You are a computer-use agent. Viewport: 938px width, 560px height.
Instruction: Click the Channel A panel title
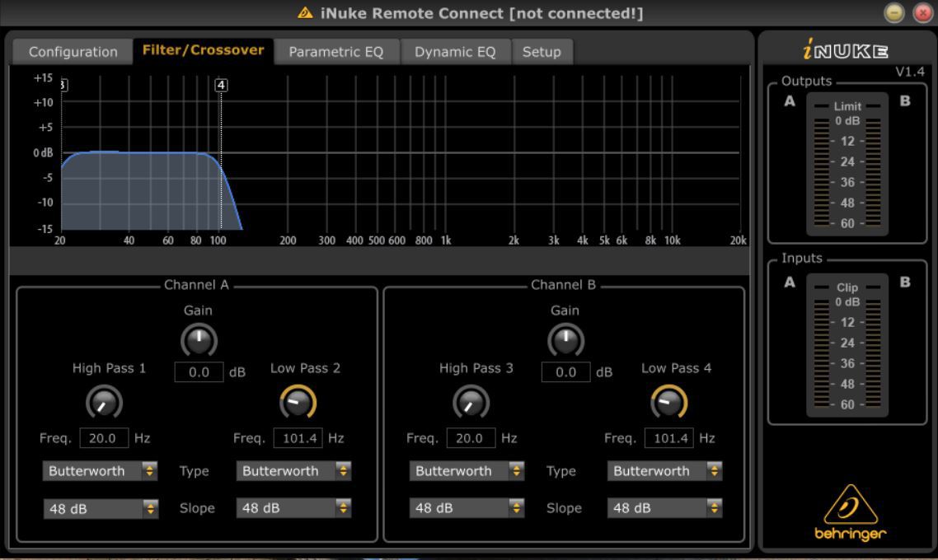tap(196, 285)
